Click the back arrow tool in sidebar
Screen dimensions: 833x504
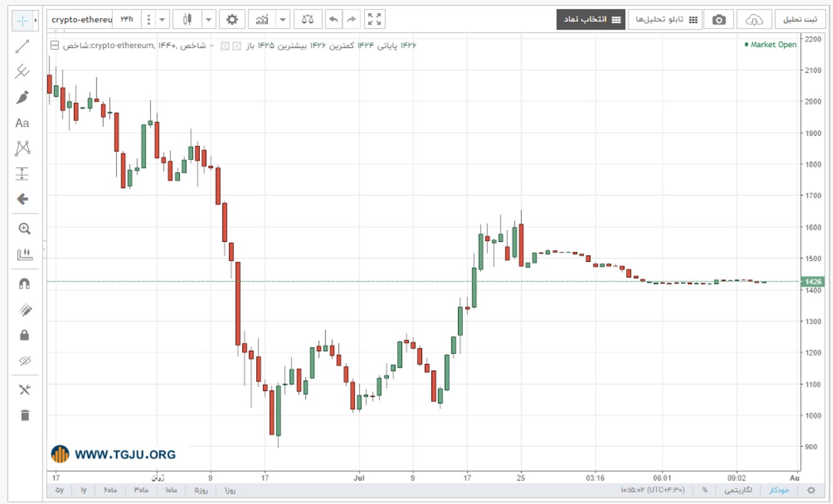[x=23, y=199]
